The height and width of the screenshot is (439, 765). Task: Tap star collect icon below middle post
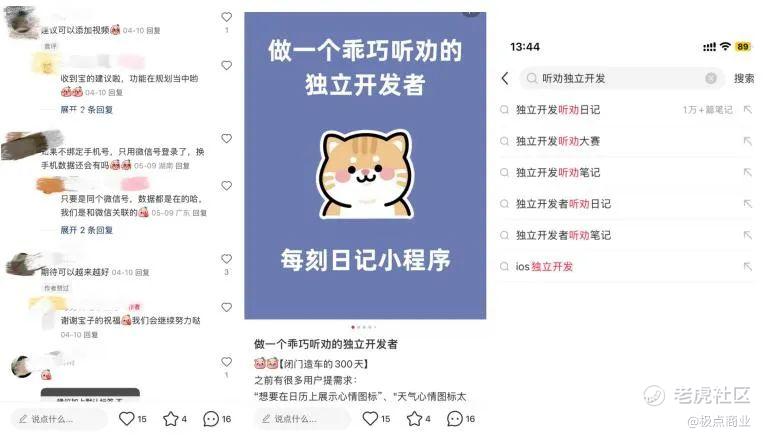click(x=414, y=419)
